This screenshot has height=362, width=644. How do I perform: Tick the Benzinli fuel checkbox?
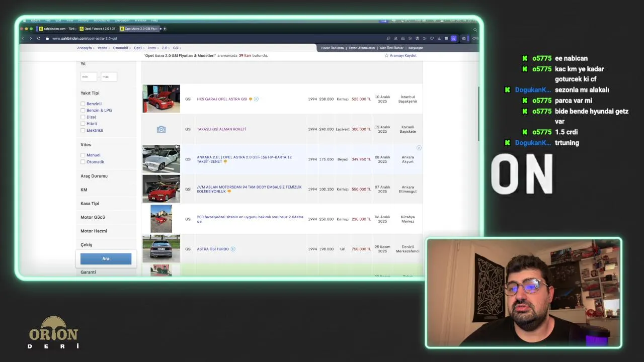83,104
